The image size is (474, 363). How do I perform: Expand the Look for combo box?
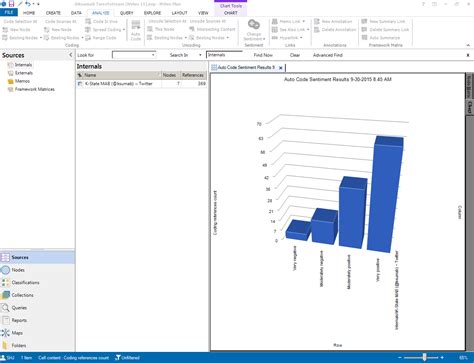pos(153,55)
